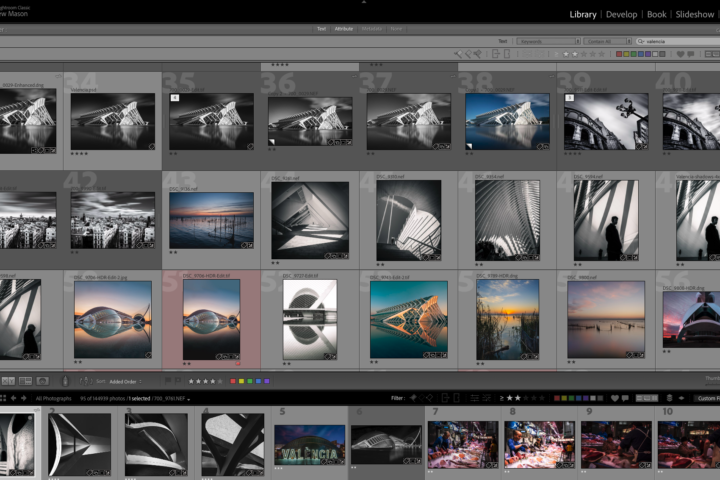Viewport: 720px width, 480px height.
Task: Switch to People view
Action: click(x=42, y=381)
